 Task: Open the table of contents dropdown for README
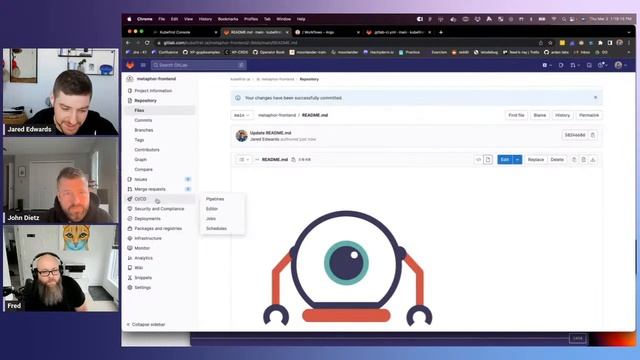coord(244,160)
